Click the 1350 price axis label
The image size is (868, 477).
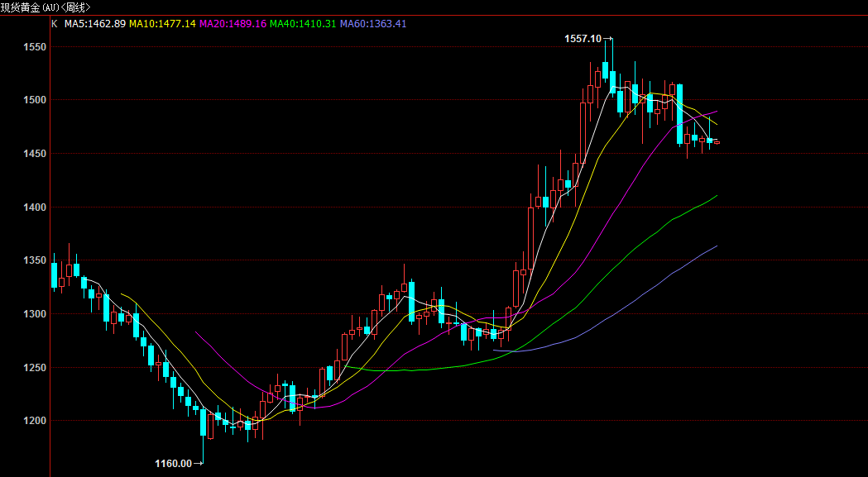point(35,260)
